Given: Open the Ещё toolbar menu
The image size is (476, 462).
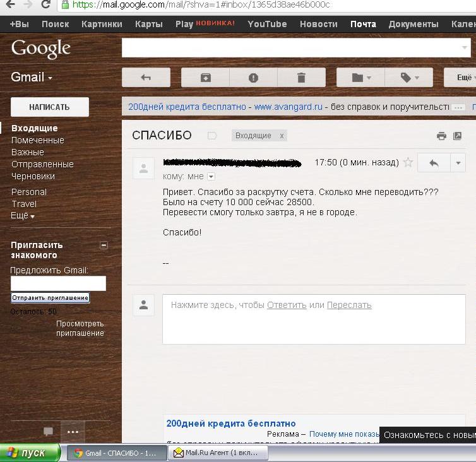Looking at the screenshot, I should 461,78.
